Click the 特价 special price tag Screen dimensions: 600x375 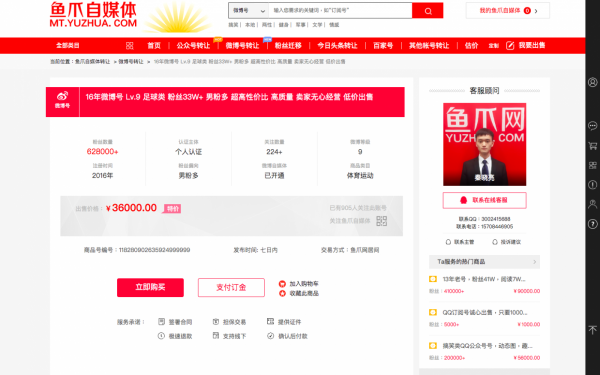pyautogui.click(x=172, y=209)
